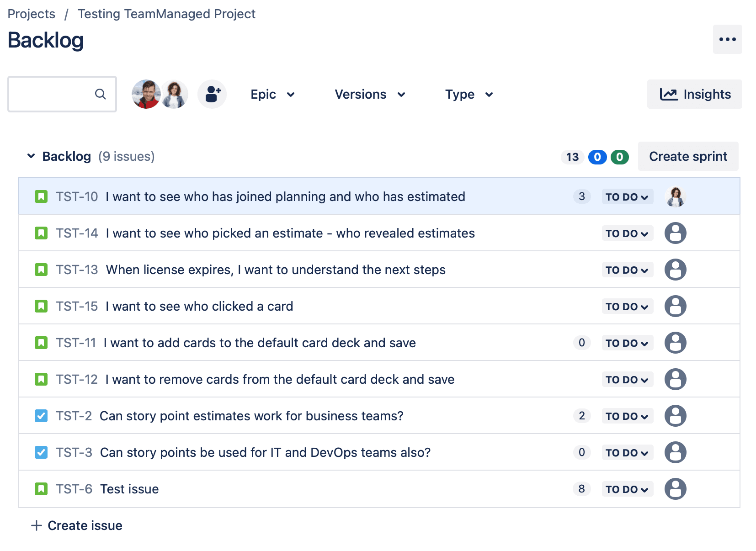Screen dimensions: 756x551
Task: Click the Create issue link
Action: coord(77,525)
